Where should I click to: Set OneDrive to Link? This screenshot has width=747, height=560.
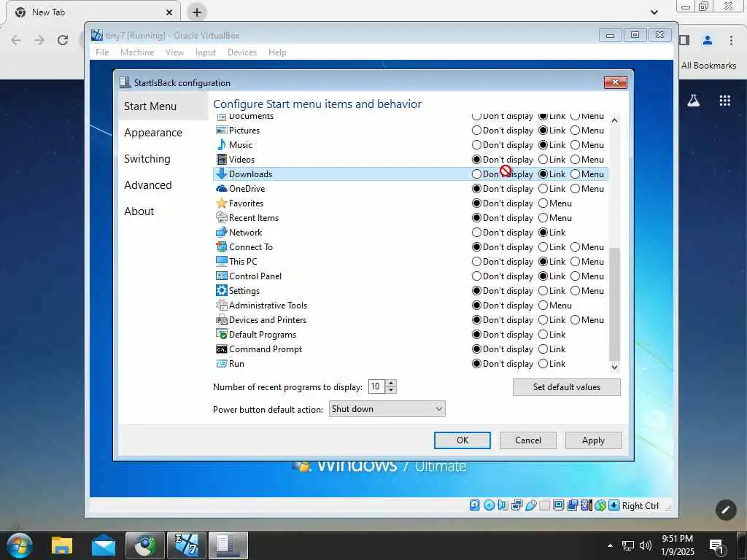tap(543, 189)
